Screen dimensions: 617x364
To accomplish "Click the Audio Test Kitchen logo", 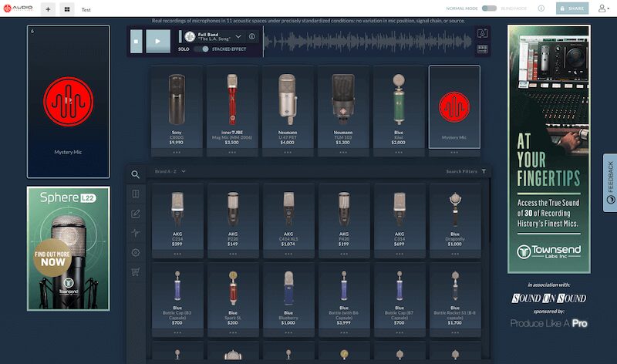I will (x=18, y=8).
